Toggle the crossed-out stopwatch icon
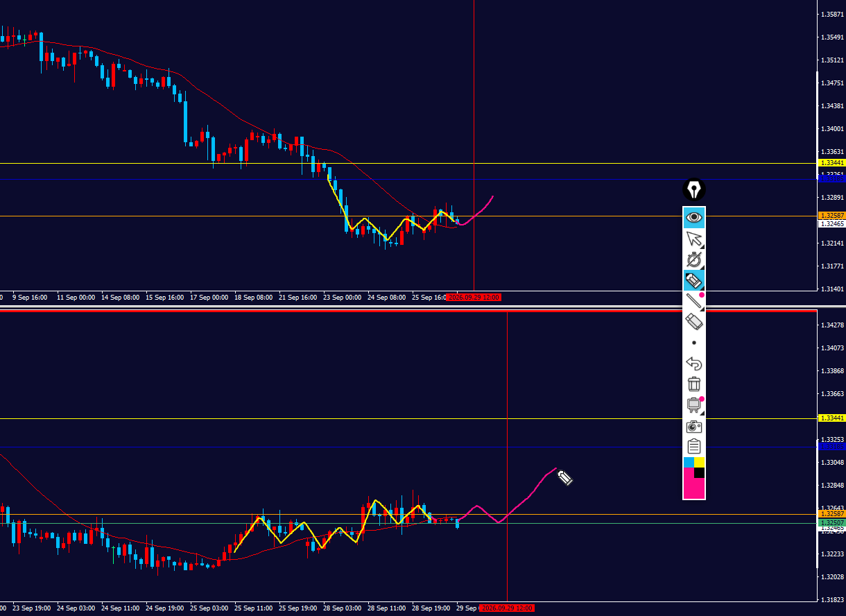Screen dimensions: 846x616 [694, 259]
